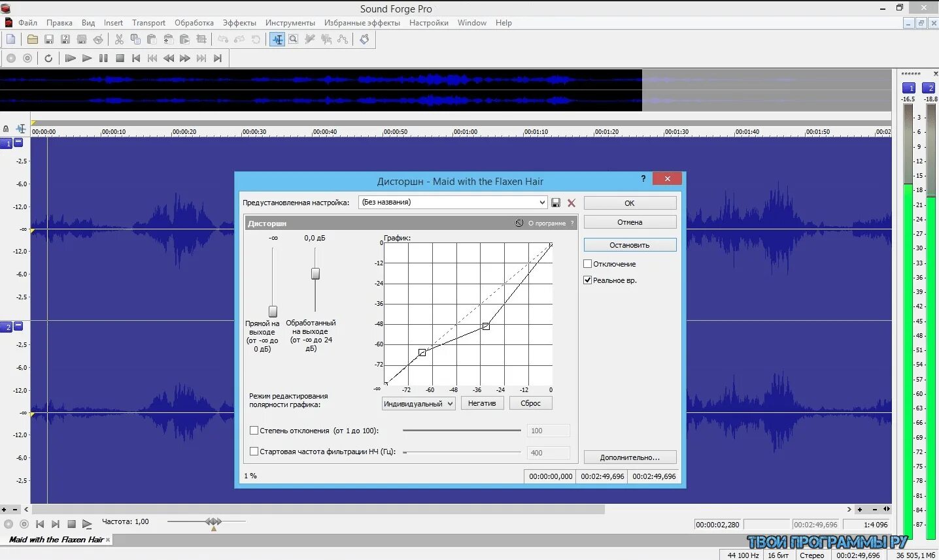This screenshot has height=560, width=939.
Task: Click the Обработанный на выходе slider handle
Action: point(315,274)
